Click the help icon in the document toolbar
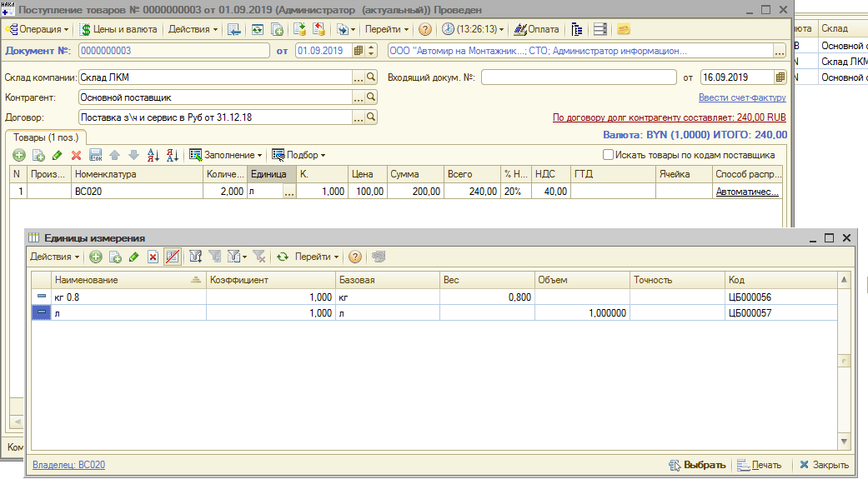868x479 pixels. click(424, 29)
